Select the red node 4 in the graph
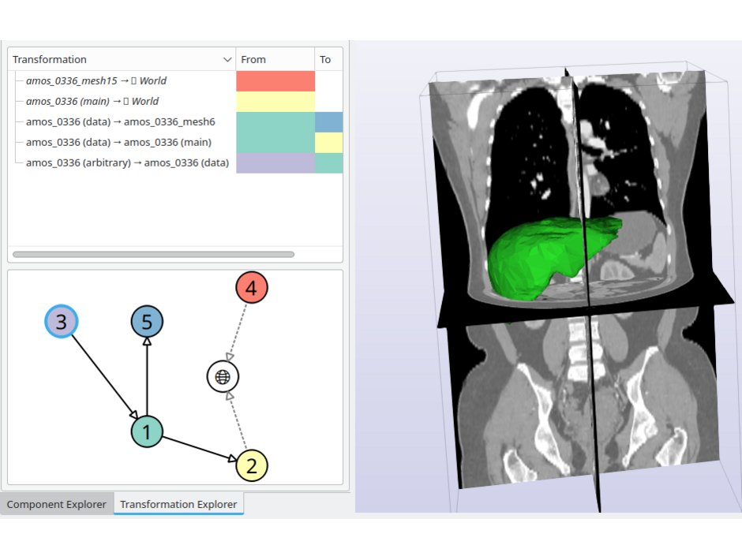742x560 pixels. coord(251,287)
